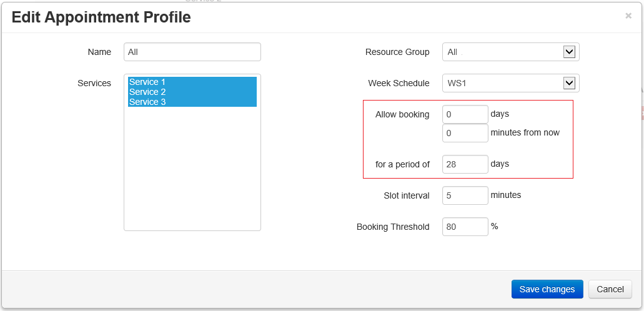Click the Slot interval label
Screen dimensions: 644x311
[x=406, y=195]
